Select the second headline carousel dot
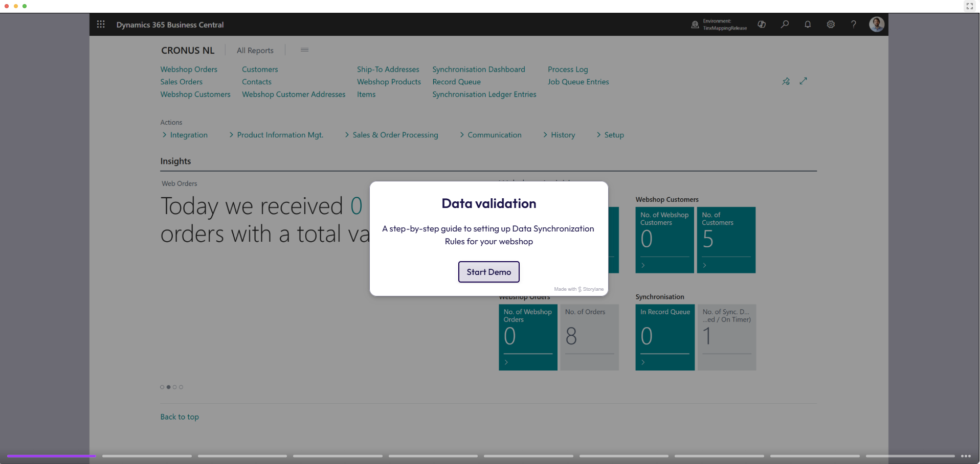 [168, 387]
